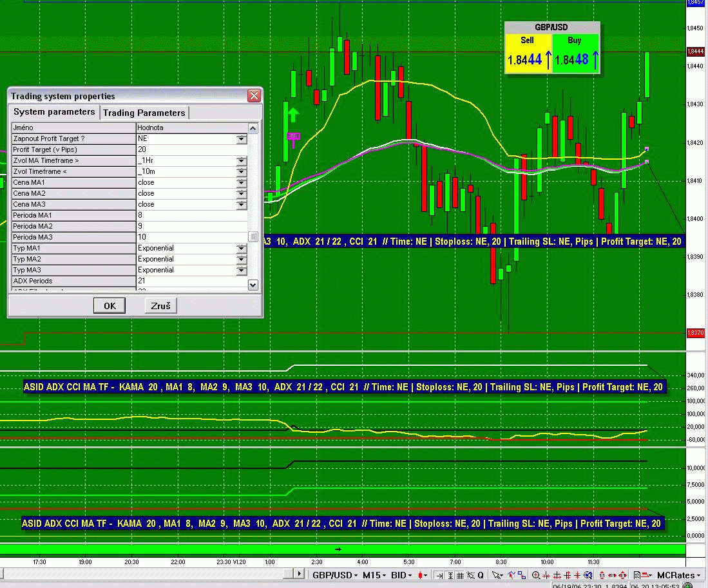
Task: Open the M15 timeframe dropdown
Action: pyautogui.click(x=374, y=575)
